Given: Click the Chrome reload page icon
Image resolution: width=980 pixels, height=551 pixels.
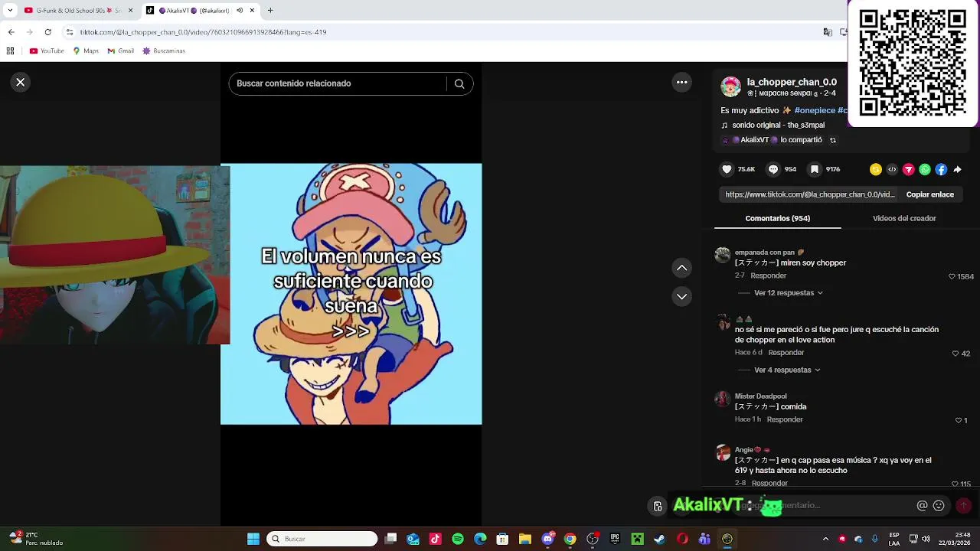Looking at the screenshot, I should pyautogui.click(x=48, y=32).
